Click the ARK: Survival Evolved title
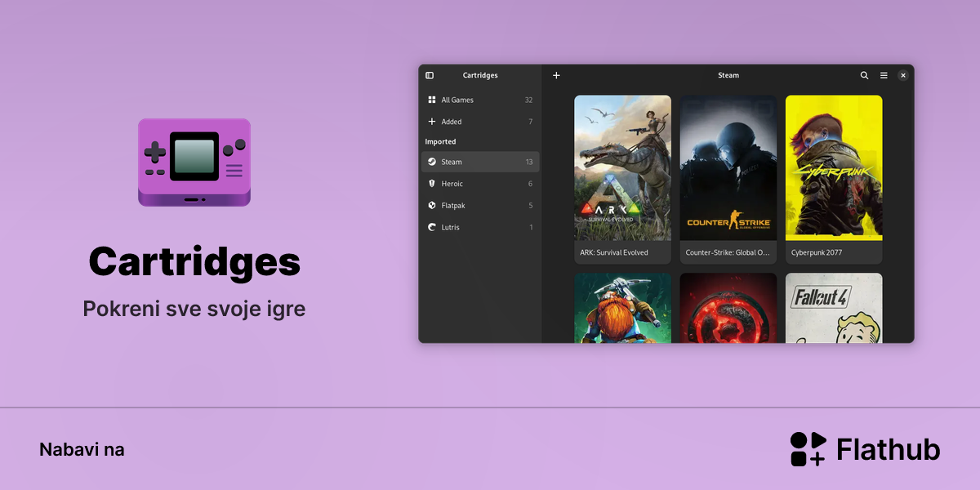980x490 pixels. point(614,252)
